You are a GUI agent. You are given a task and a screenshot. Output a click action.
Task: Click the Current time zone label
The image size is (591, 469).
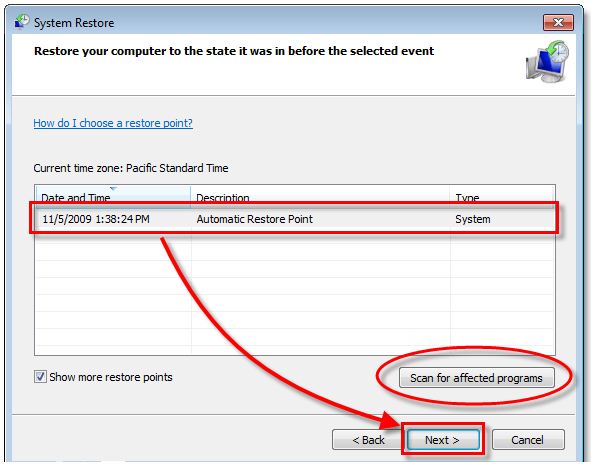tap(131, 168)
